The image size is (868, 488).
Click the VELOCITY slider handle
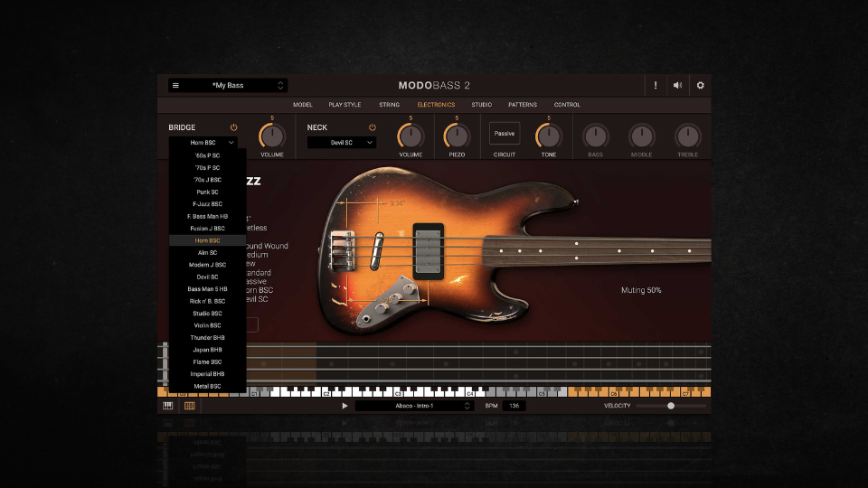[670, 406]
